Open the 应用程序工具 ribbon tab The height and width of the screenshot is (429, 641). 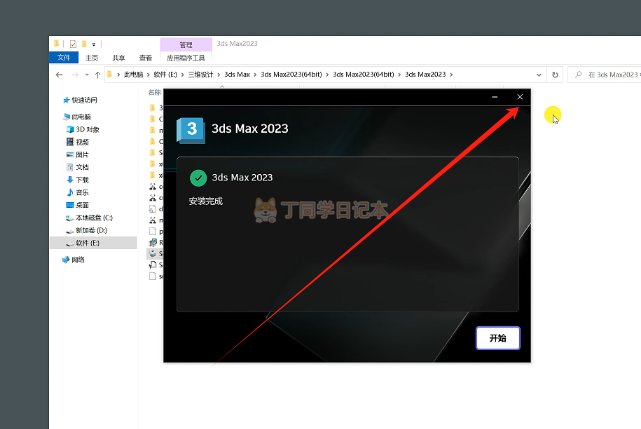click(x=186, y=58)
